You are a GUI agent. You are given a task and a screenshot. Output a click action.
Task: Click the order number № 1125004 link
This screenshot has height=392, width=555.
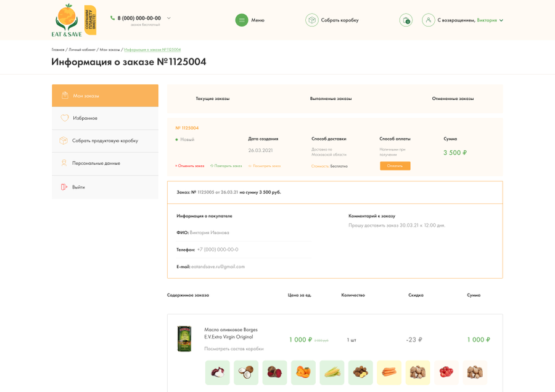(x=187, y=128)
